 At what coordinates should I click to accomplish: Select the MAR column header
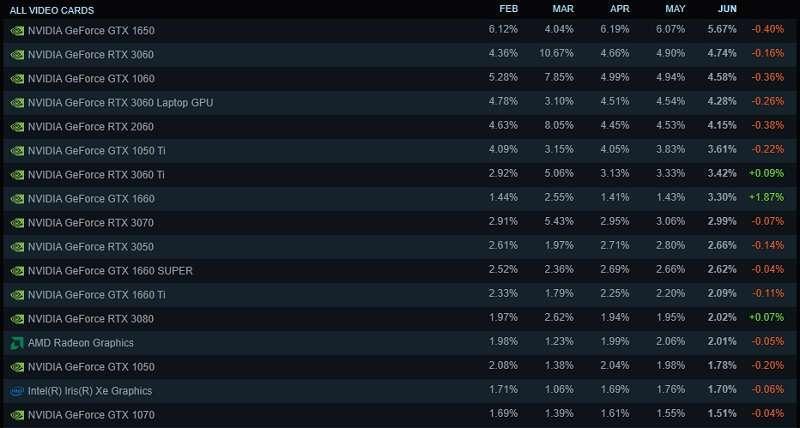pyautogui.click(x=563, y=9)
